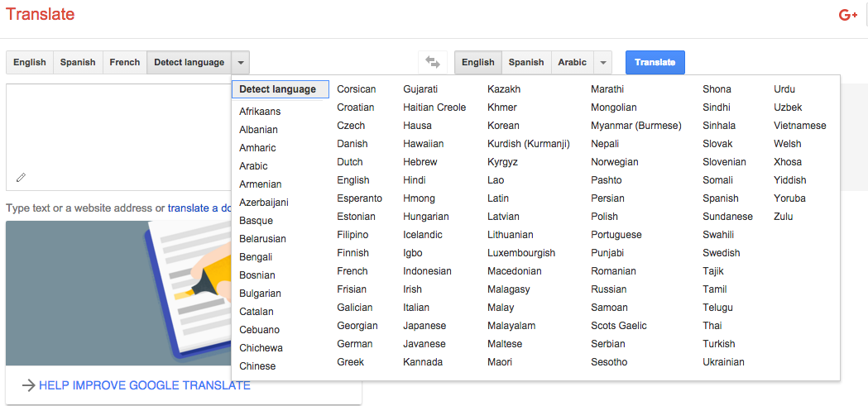Image resolution: width=868 pixels, height=406 pixels.
Task: Select Kannada in the language list
Action: pos(423,362)
